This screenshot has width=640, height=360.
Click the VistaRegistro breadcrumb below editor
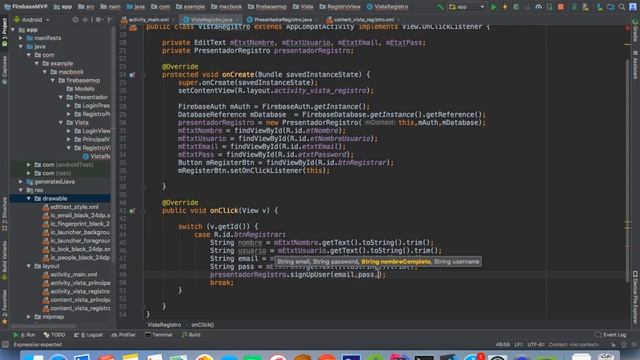pos(164,325)
